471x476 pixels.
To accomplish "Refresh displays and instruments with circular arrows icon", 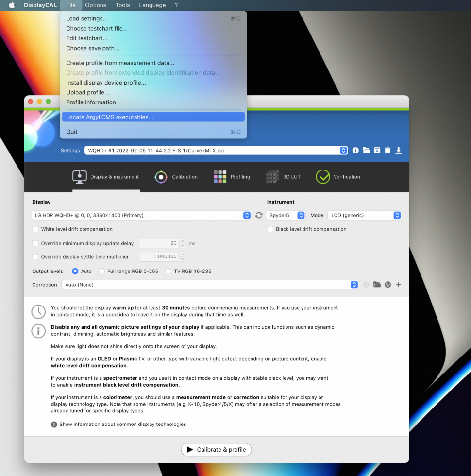I will coord(259,215).
